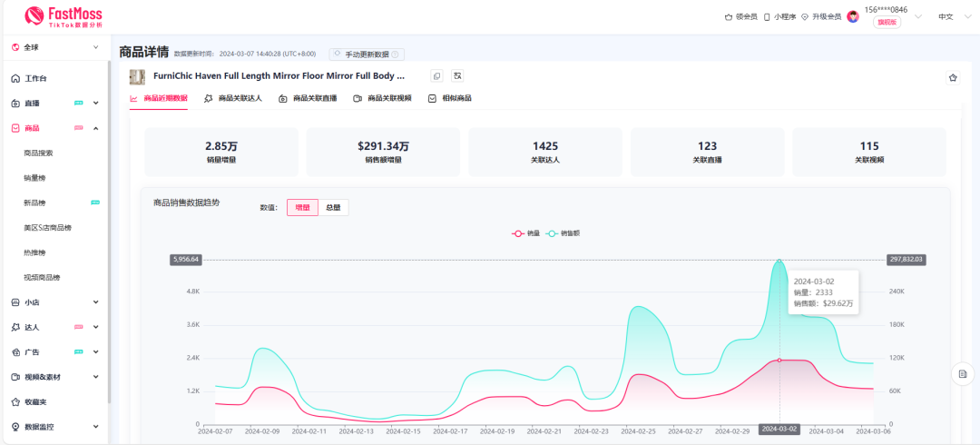
Task: Click the translate product title icon
Action: [x=457, y=76]
